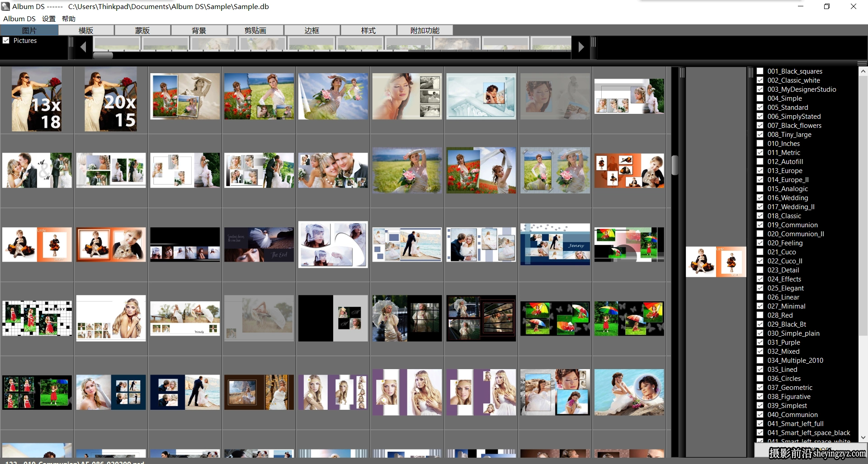Toggle the 016_Wedding checkbox
The image size is (868, 464).
click(x=760, y=197)
